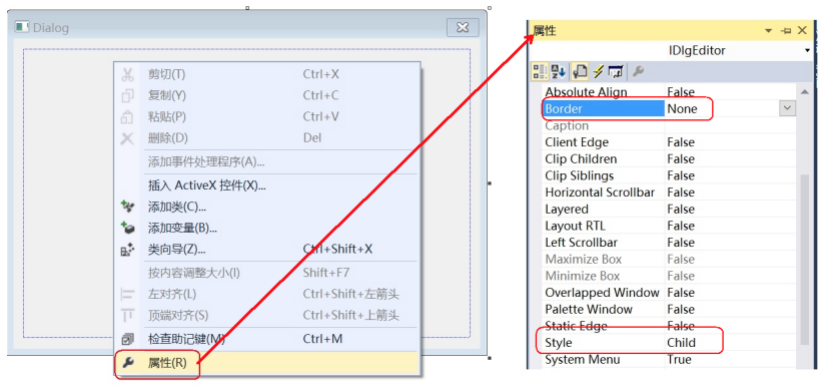Show the Properties page icon
This screenshot has height=388, width=834.
click(x=579, y=71)
